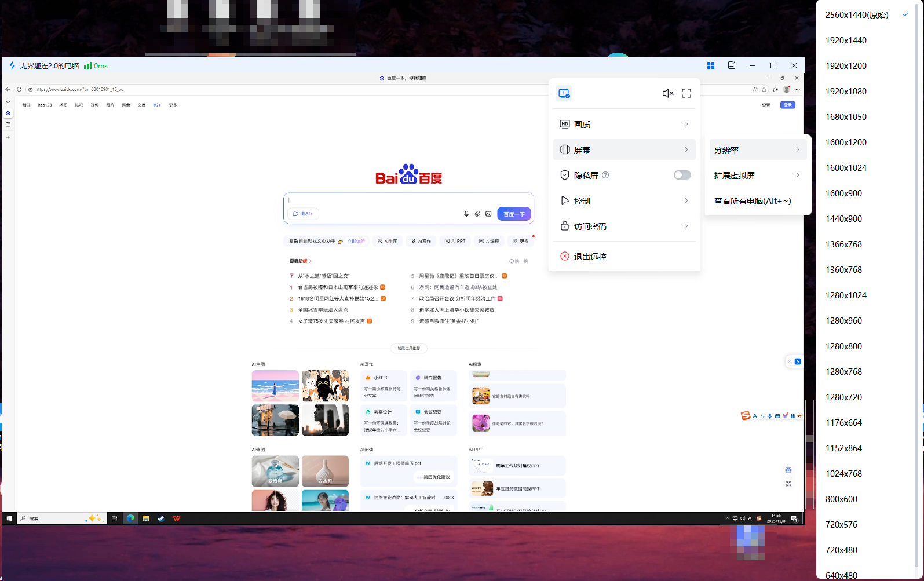Open the AI写作 tool chip
The image size is (924, 581).
coord(421,241)
